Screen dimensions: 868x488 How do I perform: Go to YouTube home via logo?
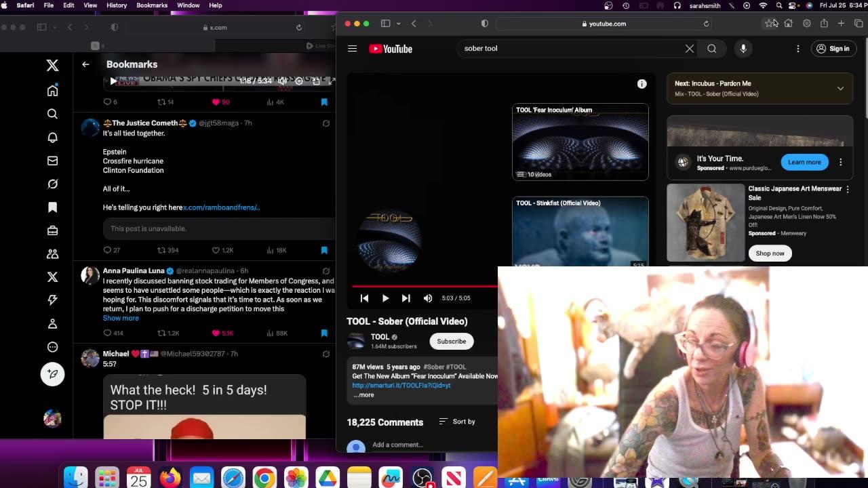pos(391,49)
